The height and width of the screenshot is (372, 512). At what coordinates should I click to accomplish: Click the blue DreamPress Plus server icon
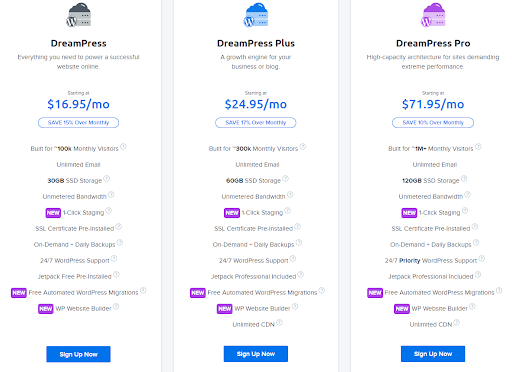point(256,15)
